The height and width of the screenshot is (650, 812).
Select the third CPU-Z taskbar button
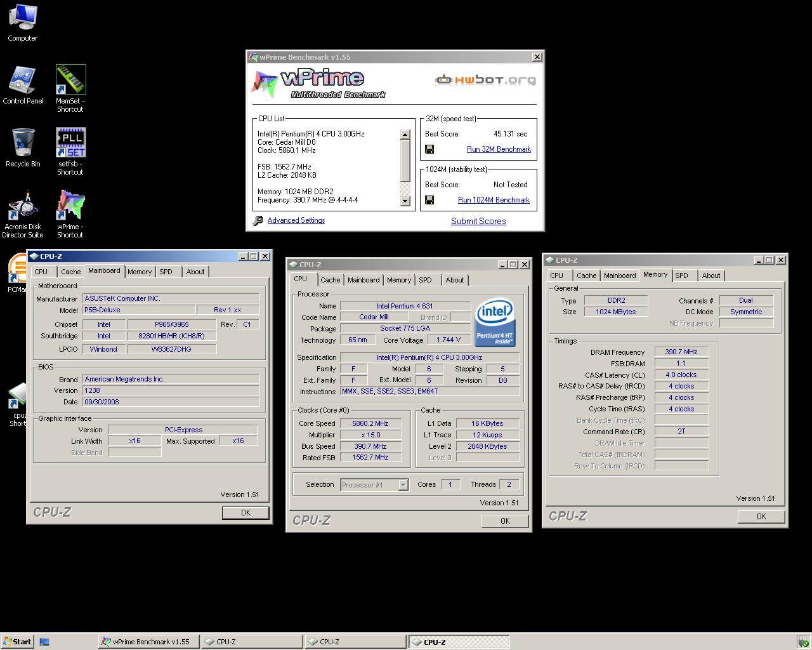459,642
